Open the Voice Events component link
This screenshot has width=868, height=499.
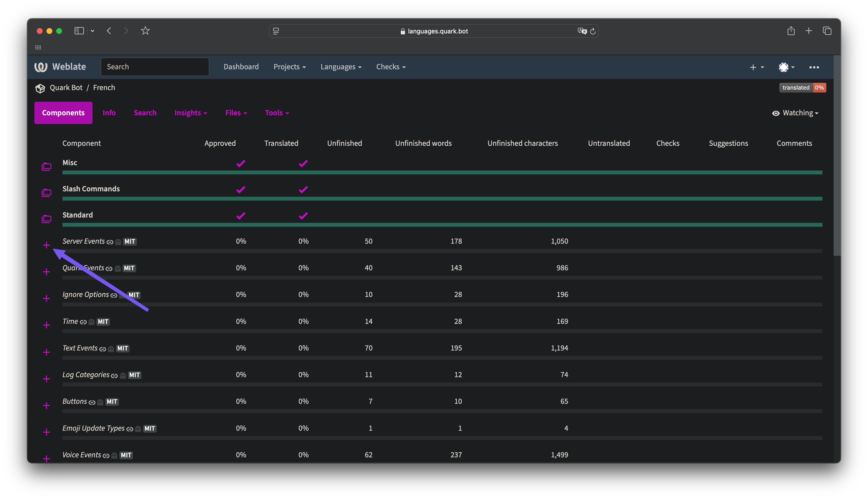point(82,455)
